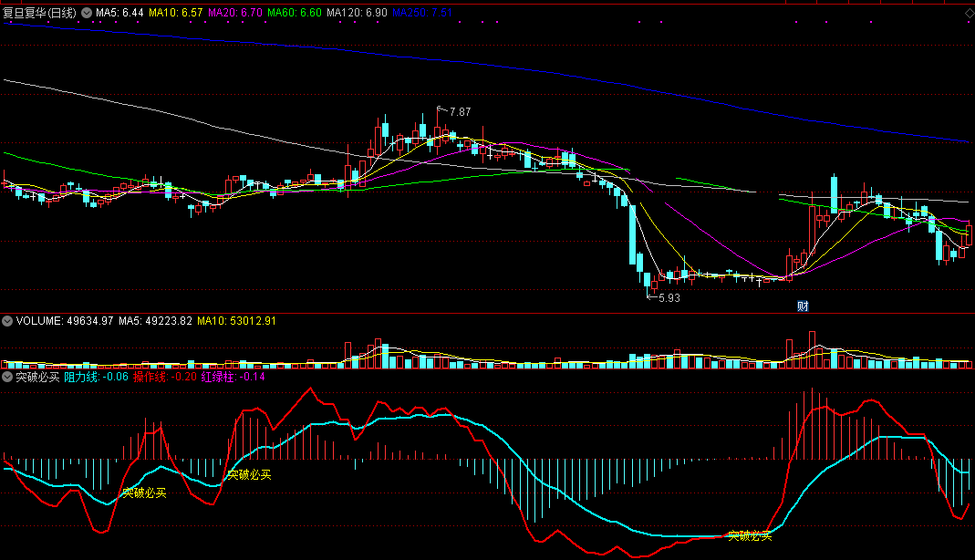Click the 突破必买 indicator name label
The width and height of the screenshot is (975, 560).
tap(37, 377)
